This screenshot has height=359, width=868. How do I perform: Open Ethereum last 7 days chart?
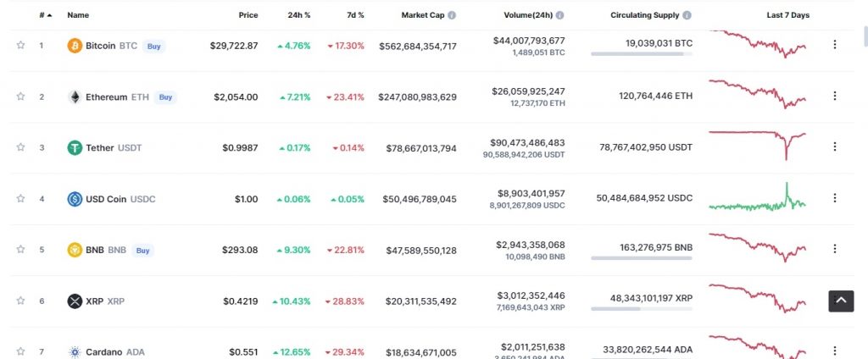pyautogui.click(x=757, y=94)
